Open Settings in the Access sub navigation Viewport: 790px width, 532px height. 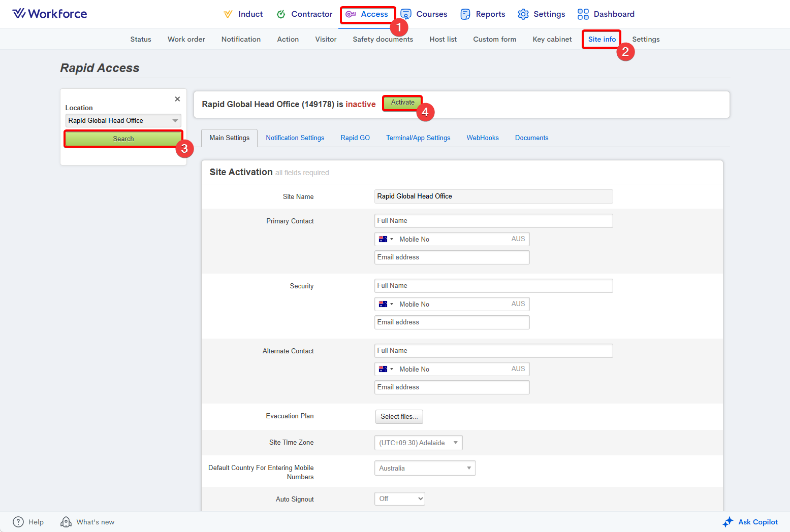tap(646, 39)
